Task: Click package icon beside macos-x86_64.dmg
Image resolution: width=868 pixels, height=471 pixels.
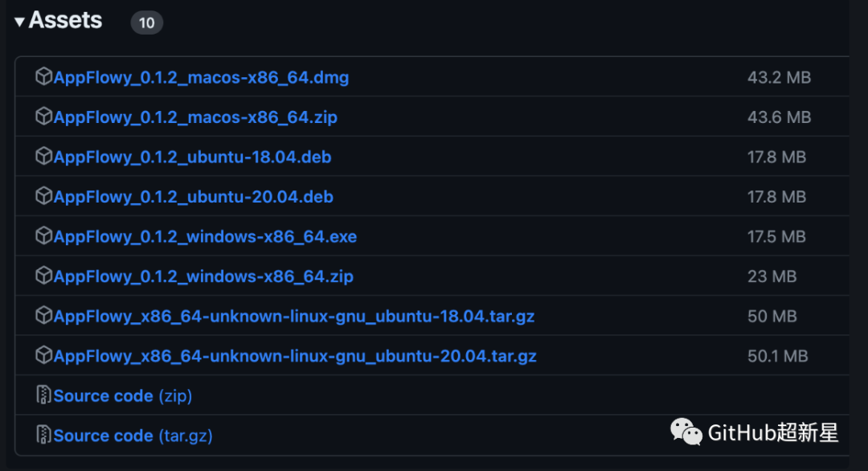Action: click(x=43, y=76)
